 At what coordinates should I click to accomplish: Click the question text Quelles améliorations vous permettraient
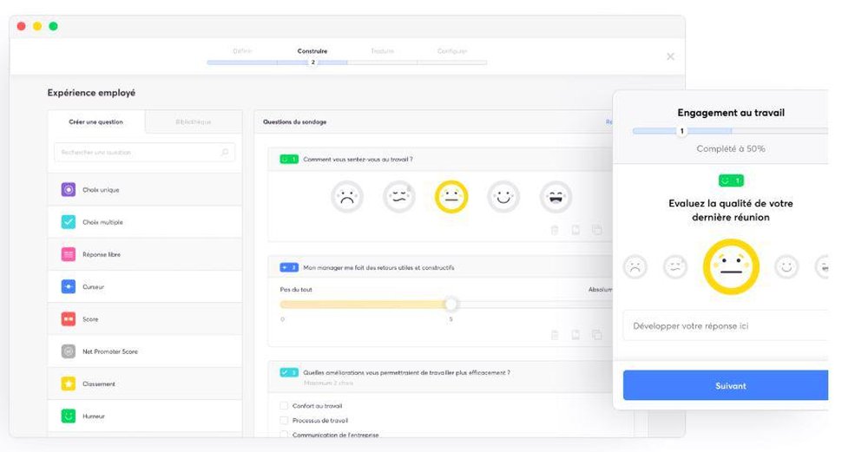click(x=407, y=373)
